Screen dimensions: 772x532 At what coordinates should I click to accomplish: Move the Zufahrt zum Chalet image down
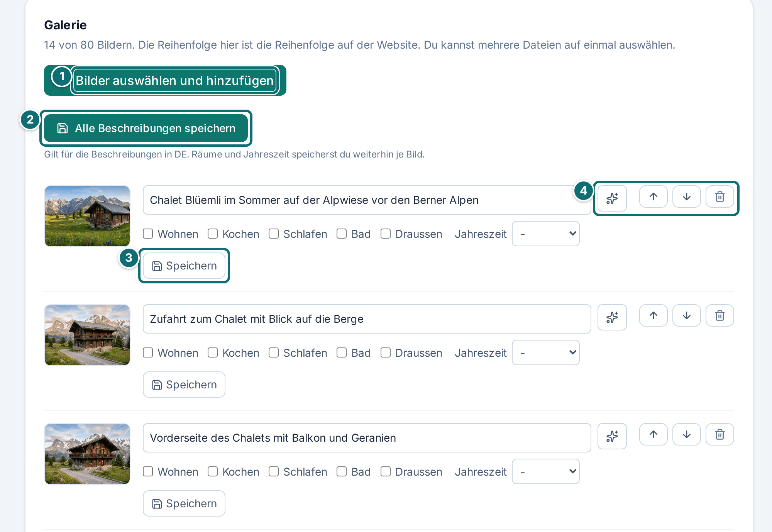coord(686,315)
